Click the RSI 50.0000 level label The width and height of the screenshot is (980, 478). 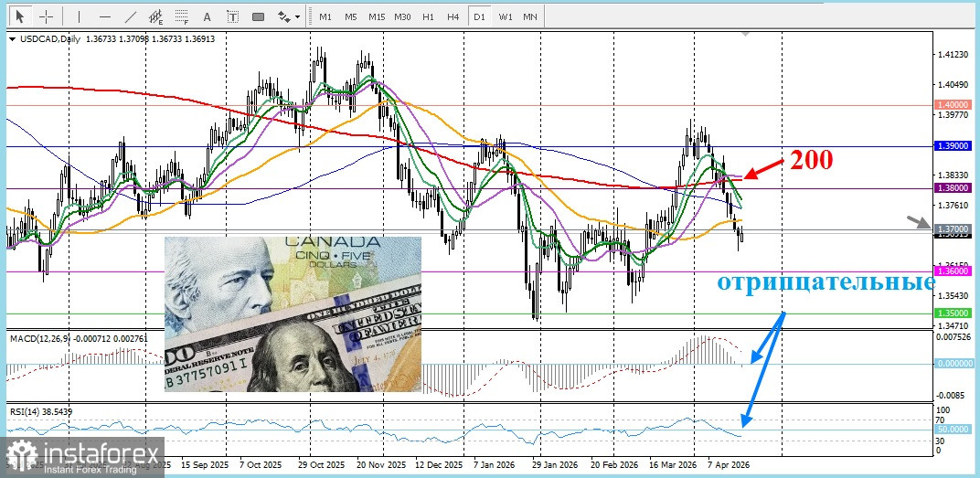(x=953, y=430)
